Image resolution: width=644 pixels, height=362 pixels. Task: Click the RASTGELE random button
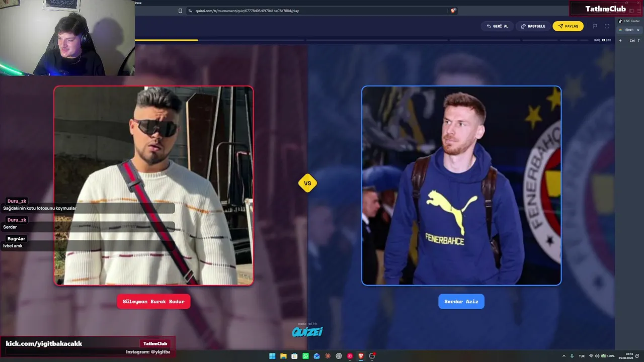point(533,26)
